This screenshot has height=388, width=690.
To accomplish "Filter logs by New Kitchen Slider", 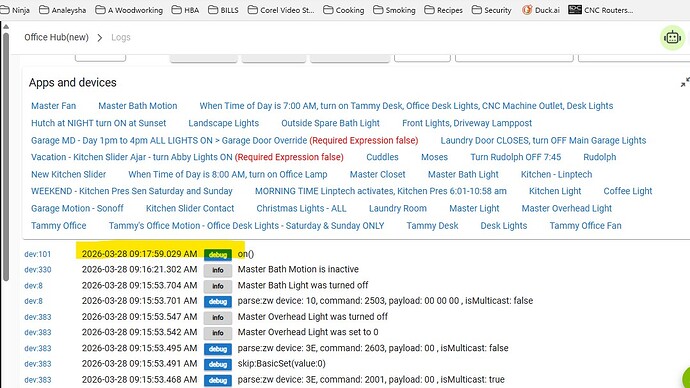I will (x=68, y=174).
